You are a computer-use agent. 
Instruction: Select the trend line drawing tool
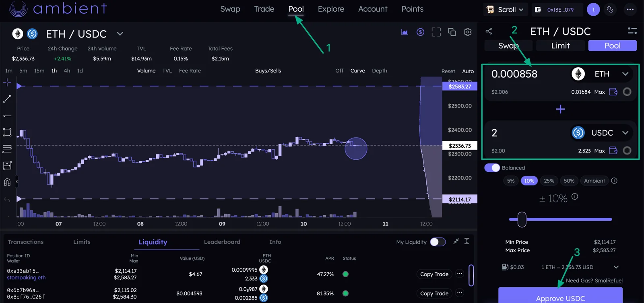click(7, 99)
